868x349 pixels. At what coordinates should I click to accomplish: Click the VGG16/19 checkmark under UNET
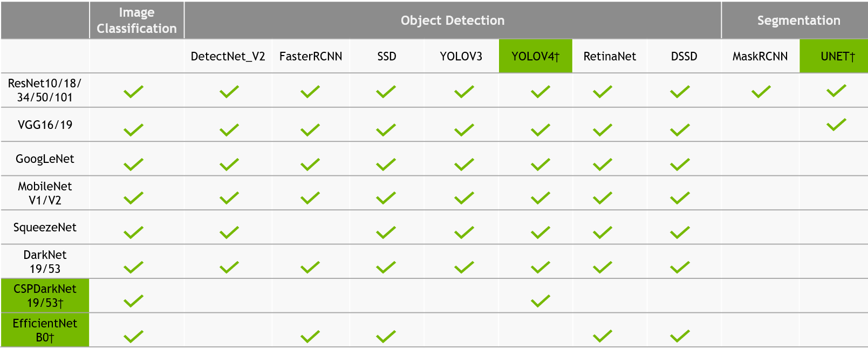[x=836, y=125]
